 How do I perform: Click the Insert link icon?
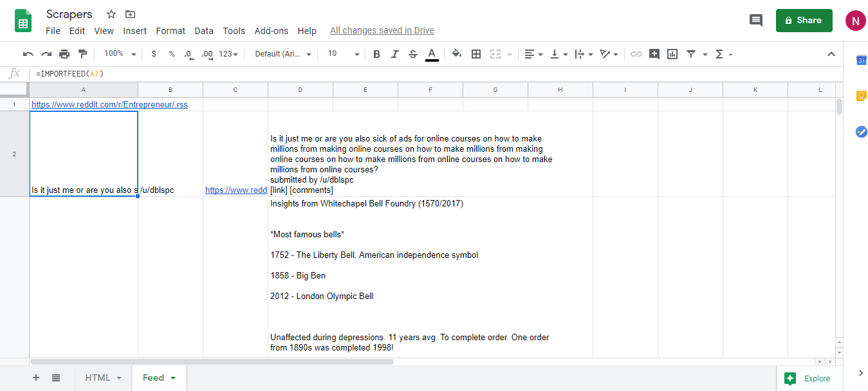pos(636,54)
